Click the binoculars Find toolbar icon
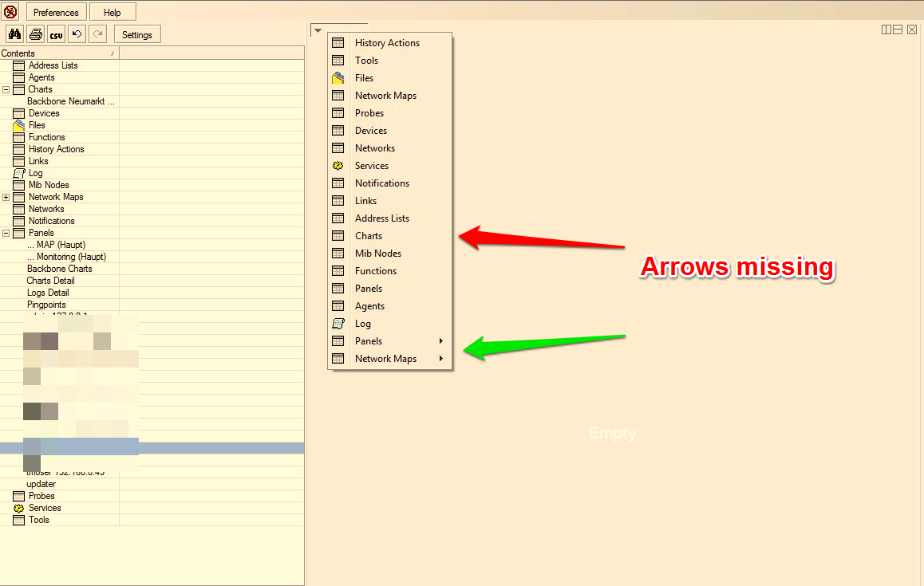The height and width of the screenshot is (586, 924). 14,35
